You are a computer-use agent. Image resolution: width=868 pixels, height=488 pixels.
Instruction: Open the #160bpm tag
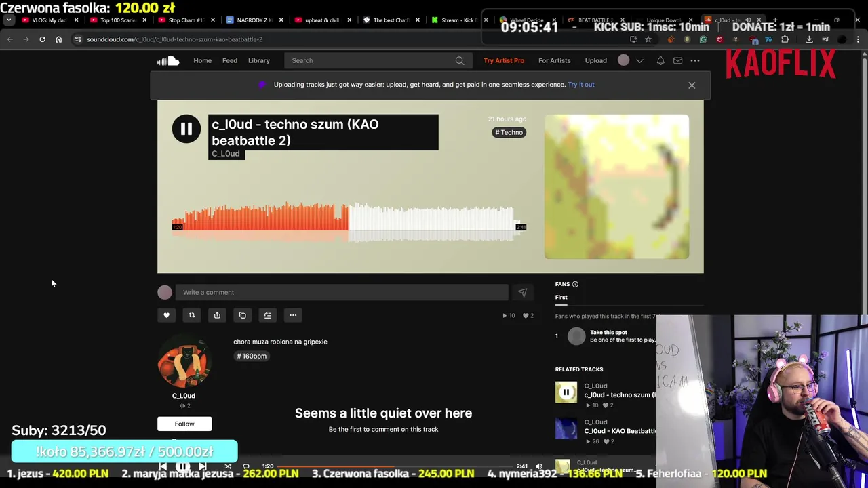[252, 356]
